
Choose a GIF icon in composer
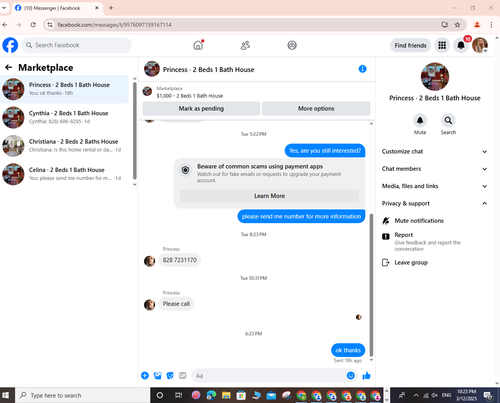click(183, 376)
